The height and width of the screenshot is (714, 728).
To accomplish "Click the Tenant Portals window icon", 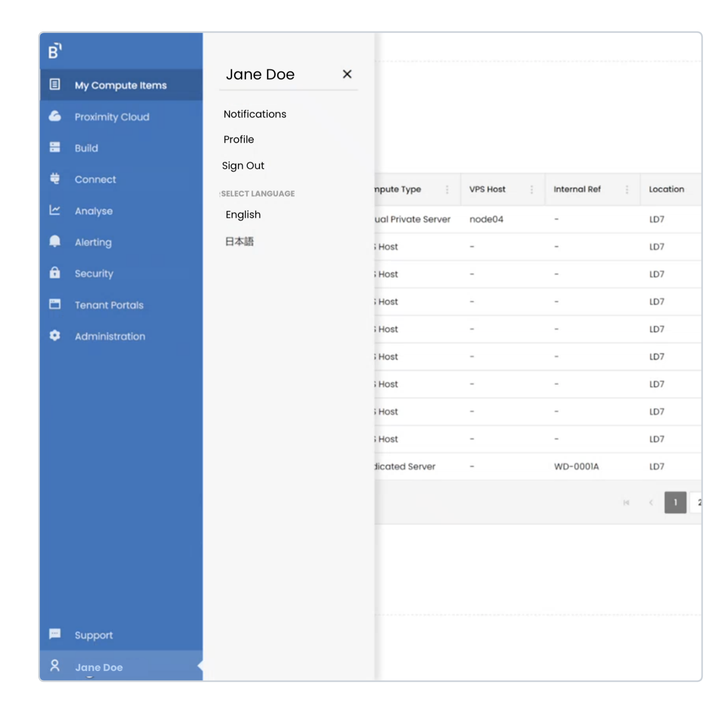I will pyautogui.click(x=55, y=304).
